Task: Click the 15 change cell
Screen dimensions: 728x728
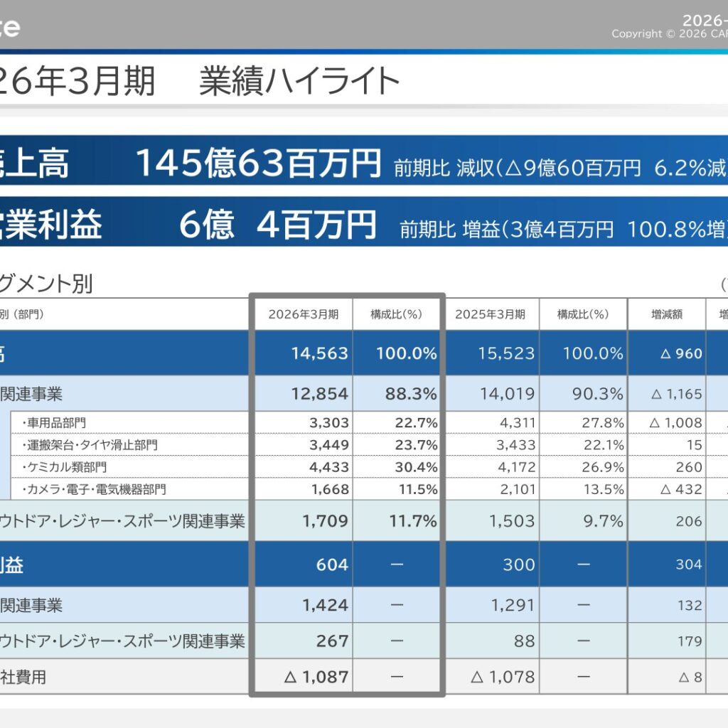Action: (x=695, y=445)
